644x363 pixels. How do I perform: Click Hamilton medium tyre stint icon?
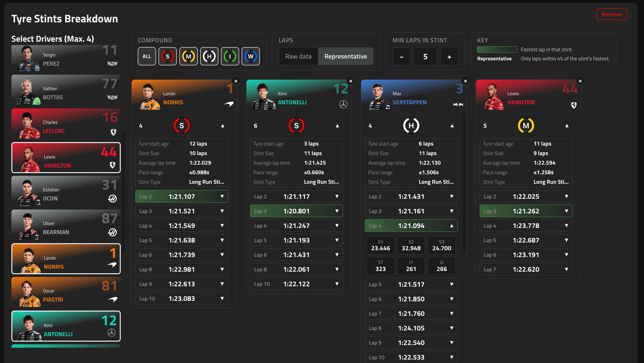[526, 125]
